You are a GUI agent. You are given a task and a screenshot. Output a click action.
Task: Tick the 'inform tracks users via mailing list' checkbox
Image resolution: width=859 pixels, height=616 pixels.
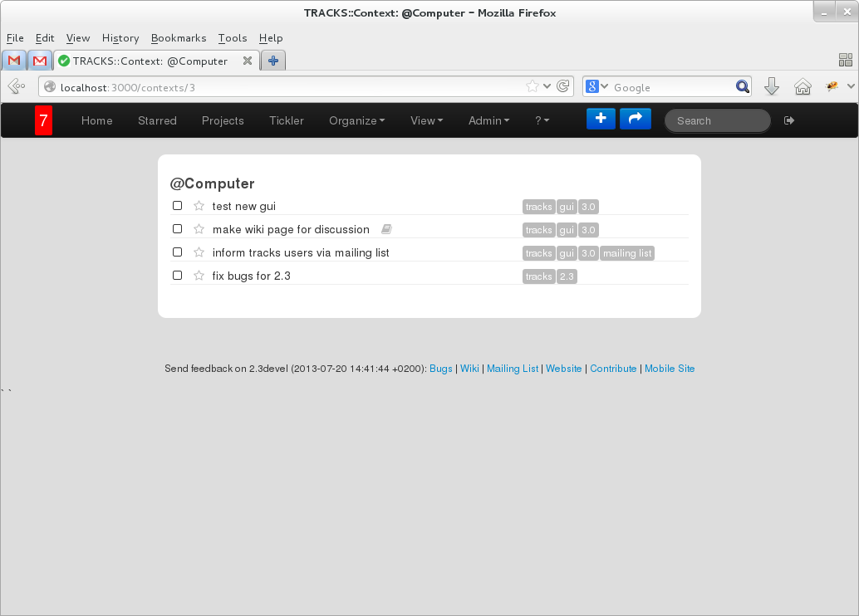(x=177, y=252)
